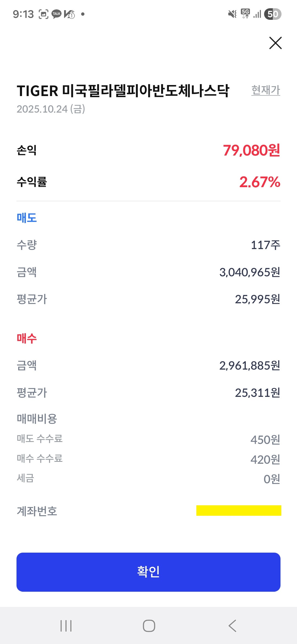This screenshot has width=297, height=644.
Task: Tap the Android home navigation icon
Action: point(149,626)
